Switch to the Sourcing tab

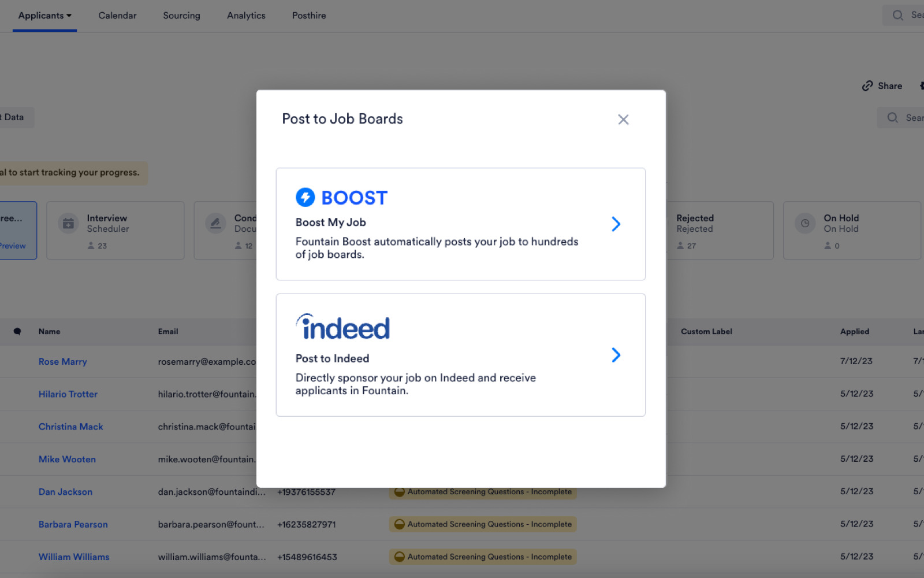pyautogui.click(x=181, y=16)
